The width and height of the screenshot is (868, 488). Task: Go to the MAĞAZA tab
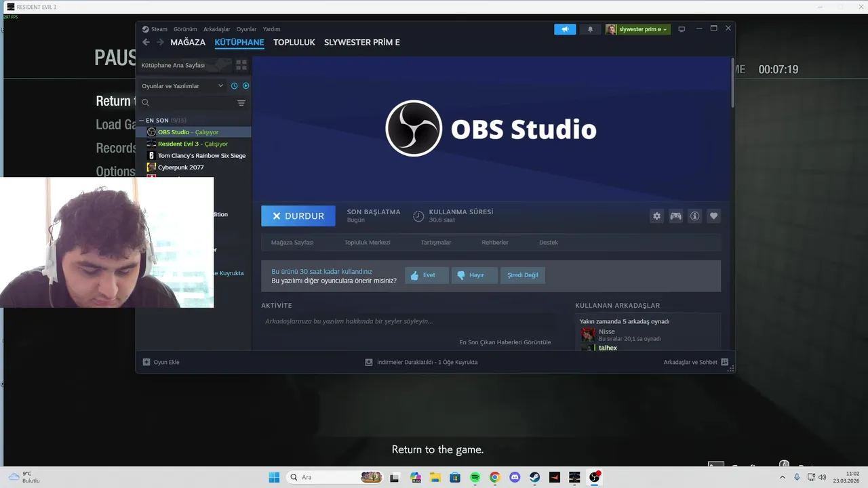[188, 42]
